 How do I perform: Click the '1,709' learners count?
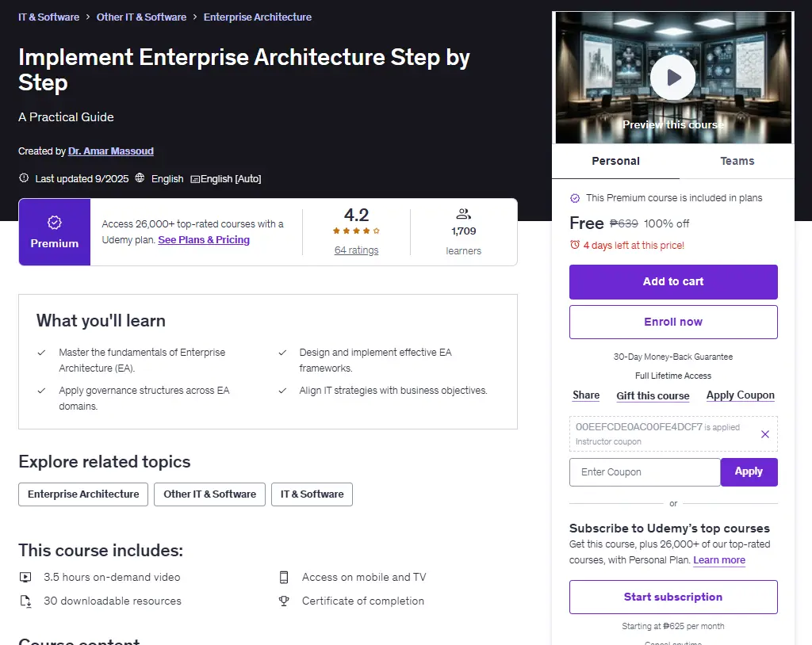(x=463, y=231)
